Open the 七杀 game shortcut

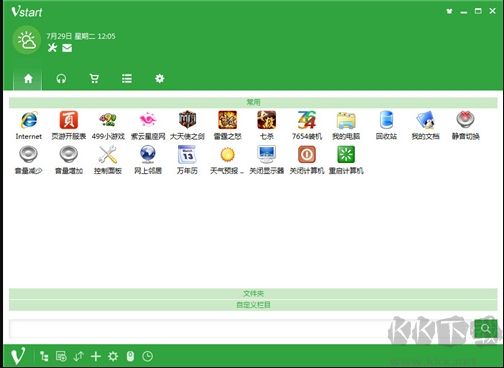(x=267, y=120)
